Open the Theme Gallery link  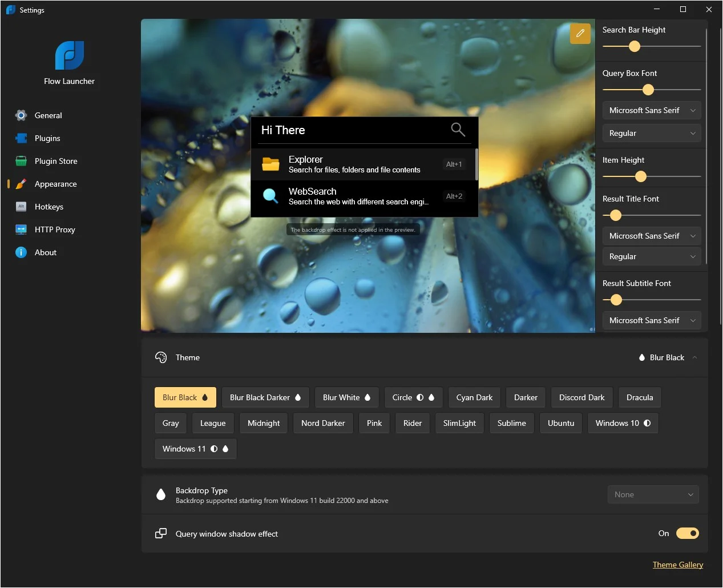[678, 565]
